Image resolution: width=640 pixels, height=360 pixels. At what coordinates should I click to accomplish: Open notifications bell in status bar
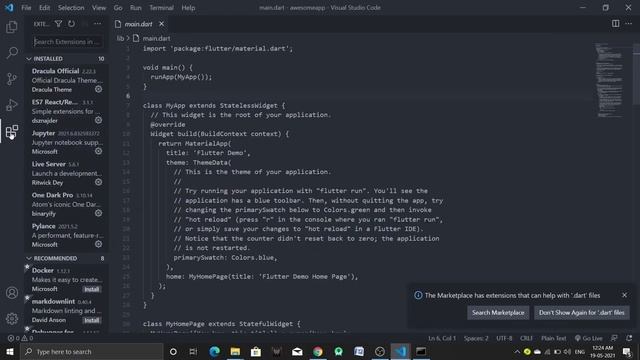(x=629, y=338)
